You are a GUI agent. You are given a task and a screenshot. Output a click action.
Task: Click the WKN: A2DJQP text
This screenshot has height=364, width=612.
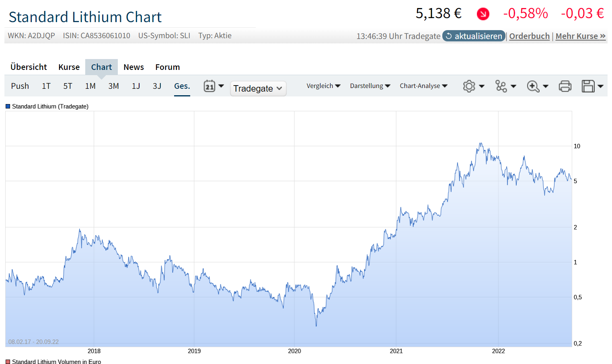pos(31,36)
